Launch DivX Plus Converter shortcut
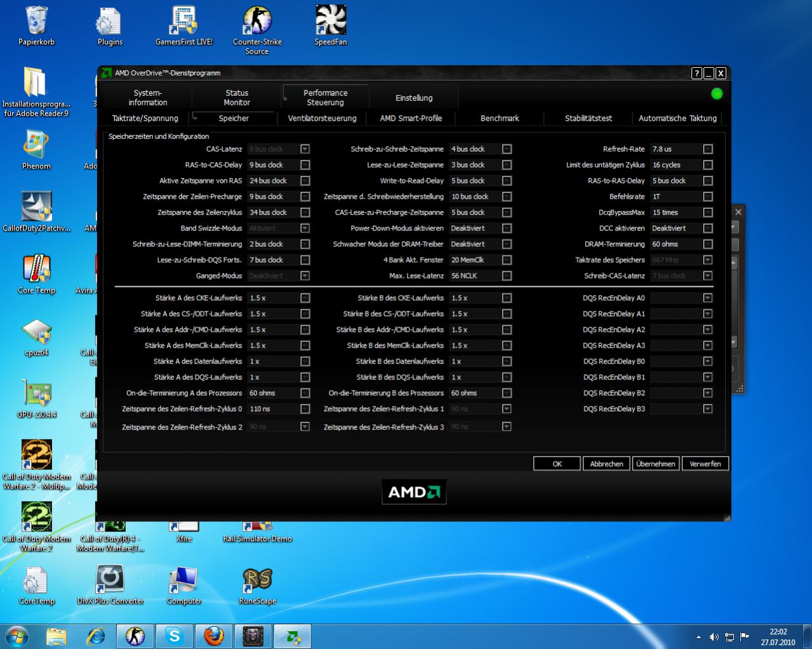This screenshot has width=812, height=649. pyautogui.click(x=110, y=585)
